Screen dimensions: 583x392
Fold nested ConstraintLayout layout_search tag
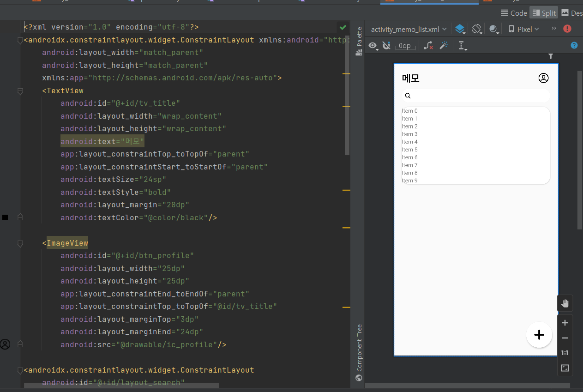tap(20, 370)
